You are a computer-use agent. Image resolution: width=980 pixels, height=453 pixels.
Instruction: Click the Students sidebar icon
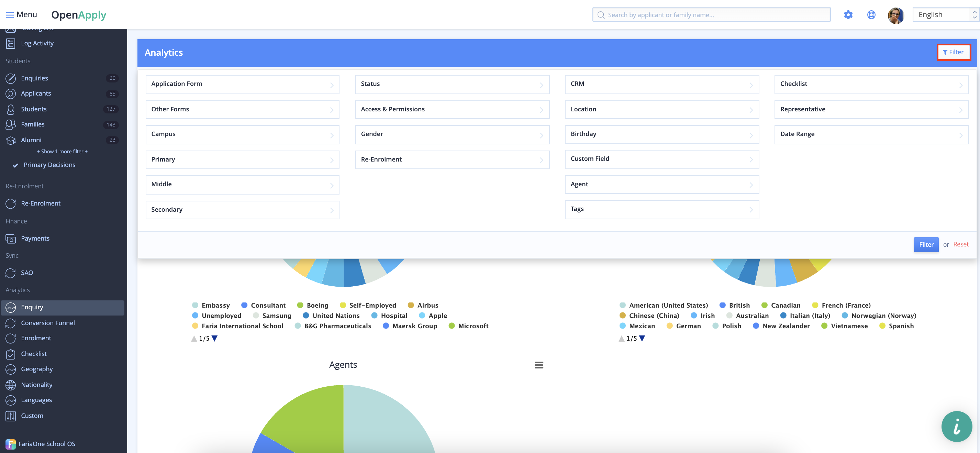11,109
